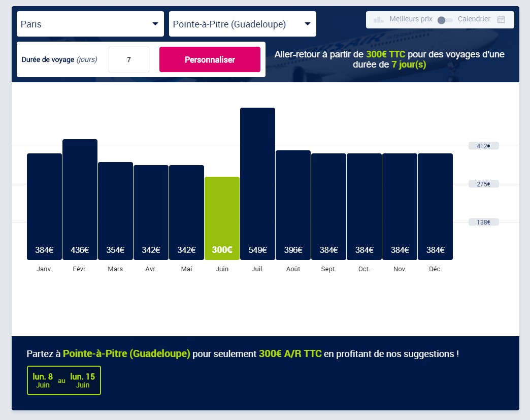Click the 412€ price axis marker
Image resolution: width=530 pixels, height=420 pixels.
pyautogui.click(x=483, y=146)
